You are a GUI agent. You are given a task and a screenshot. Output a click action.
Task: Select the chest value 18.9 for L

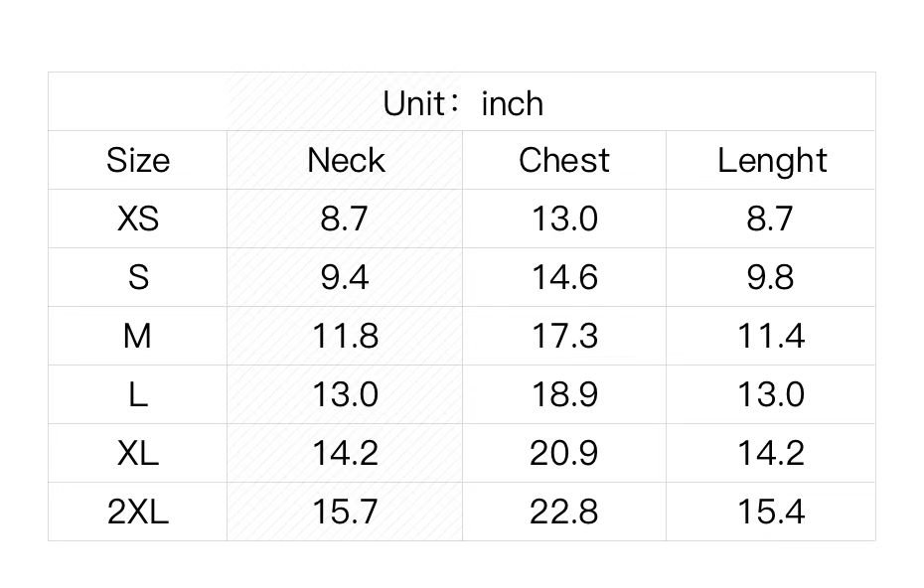coord(564,395)
